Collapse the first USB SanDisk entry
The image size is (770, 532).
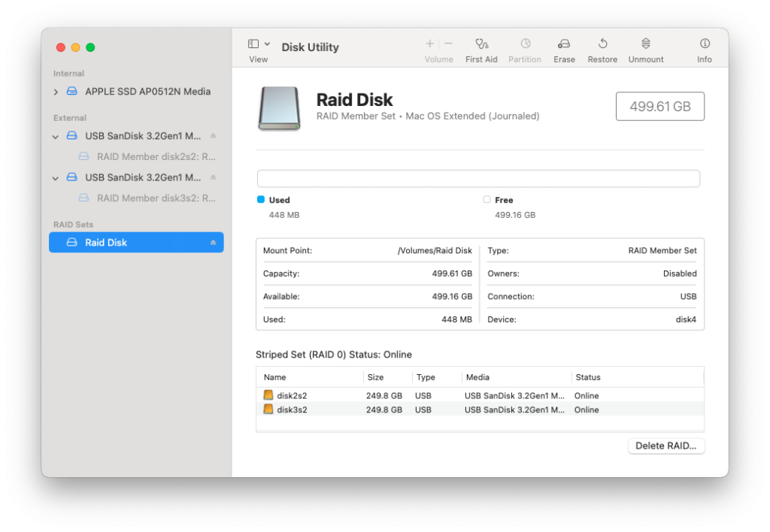[53, 136]
